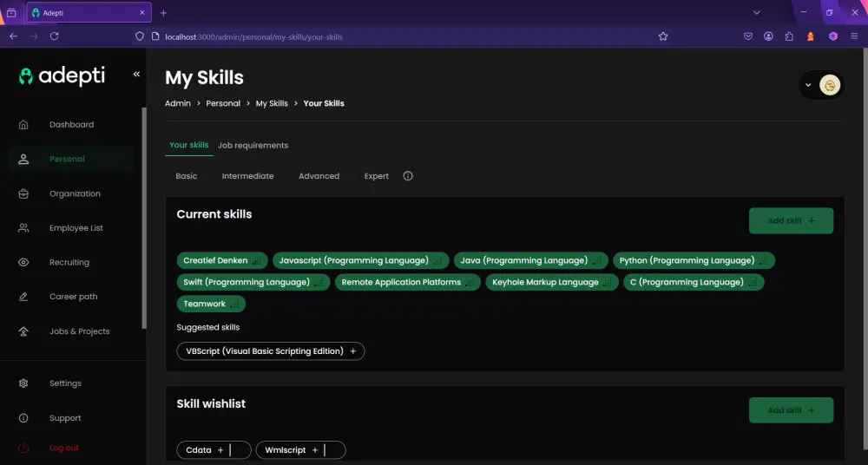Open the tracking protection shield icon

[x=140, y=36]
